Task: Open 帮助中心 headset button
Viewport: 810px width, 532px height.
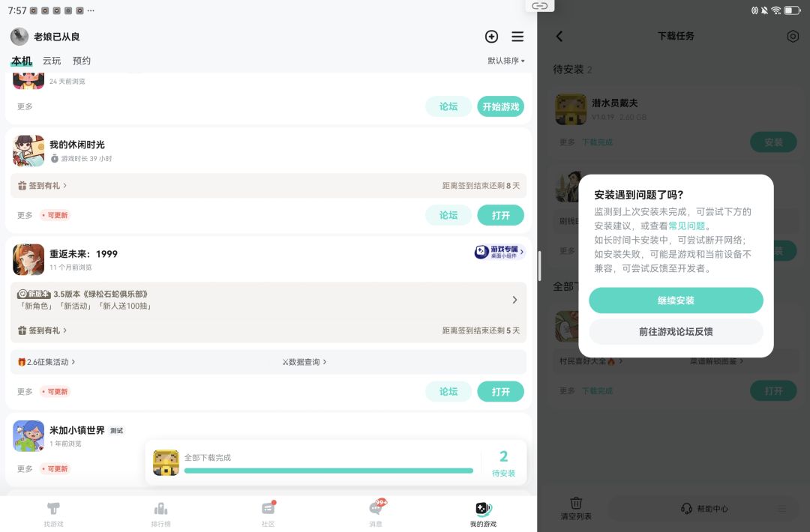Action: pos(704,509)
